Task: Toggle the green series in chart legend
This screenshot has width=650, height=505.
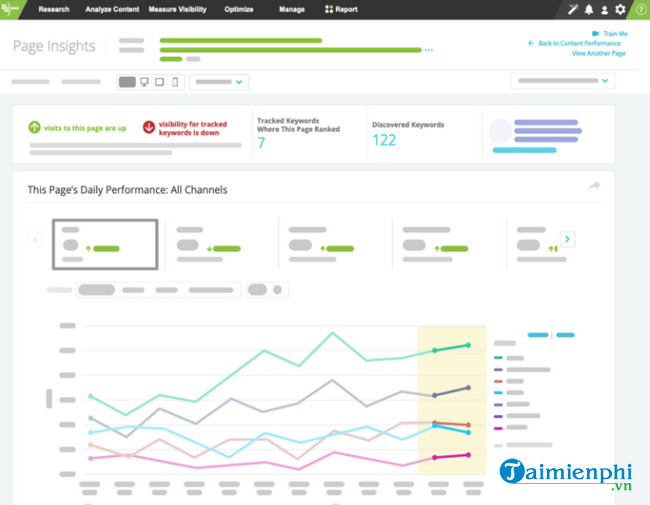Action: click(x=499, y=357)
